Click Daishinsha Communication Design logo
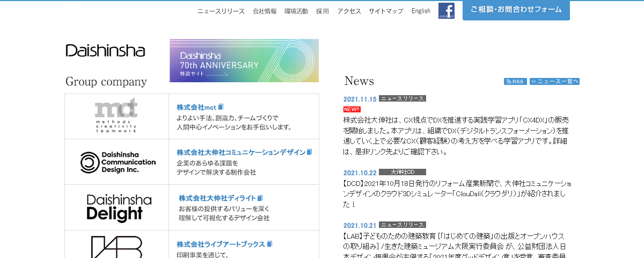The image size is (644, 258). (117, 162)
